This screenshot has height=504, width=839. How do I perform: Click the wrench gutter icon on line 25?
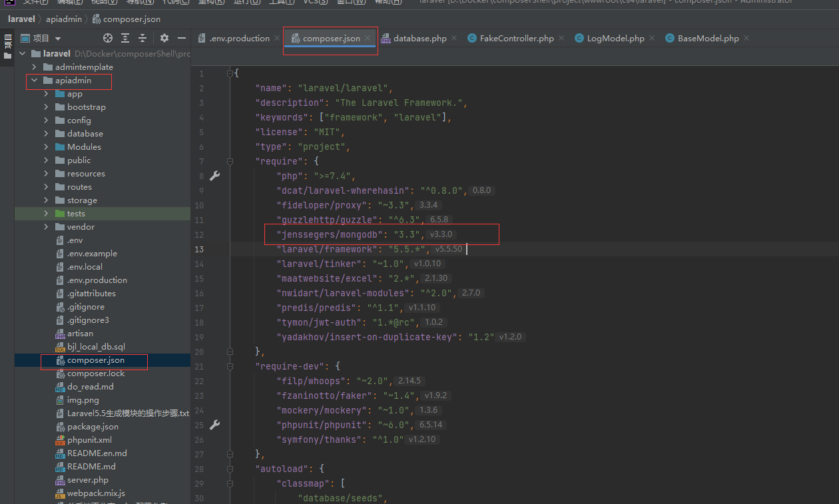214,425
